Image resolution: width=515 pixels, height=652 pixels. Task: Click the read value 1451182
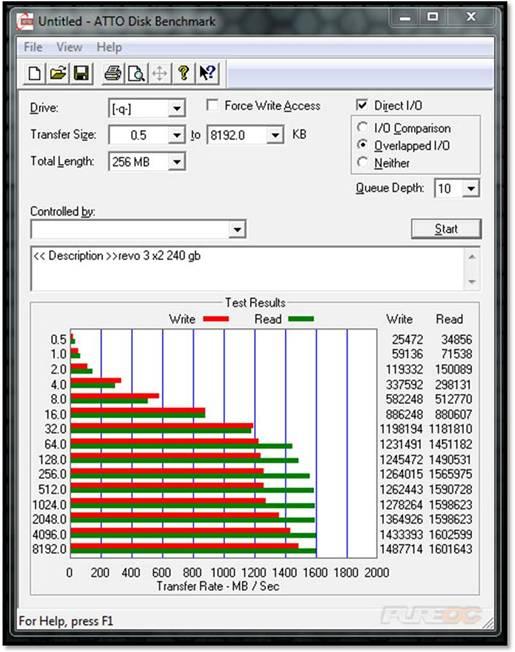coord(451,444)
